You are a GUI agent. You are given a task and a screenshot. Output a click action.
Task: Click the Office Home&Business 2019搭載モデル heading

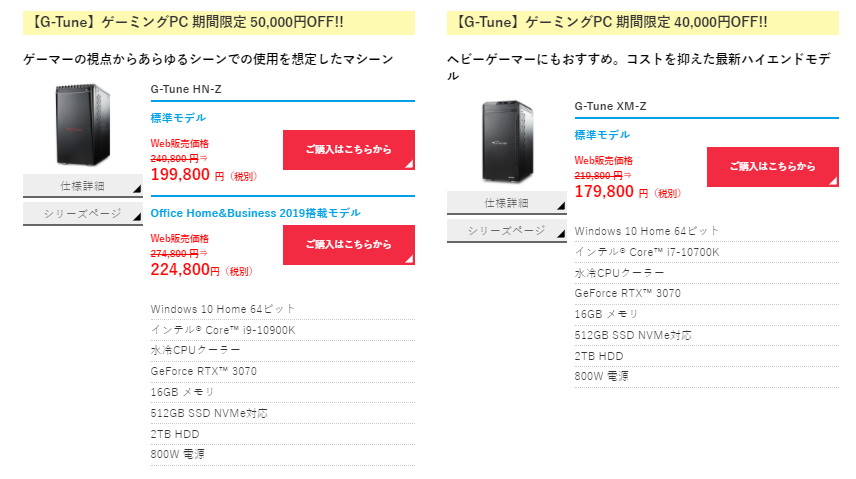click(255, 213)
